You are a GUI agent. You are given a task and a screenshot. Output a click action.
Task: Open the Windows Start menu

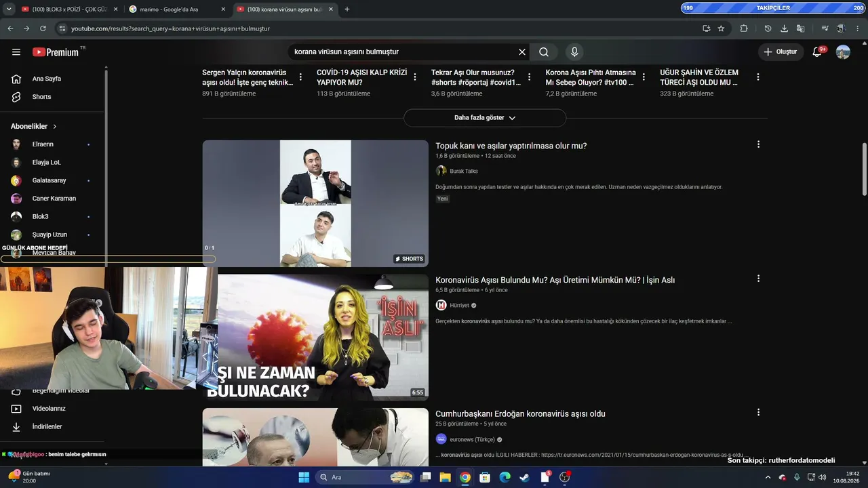[x=304, y=477]
